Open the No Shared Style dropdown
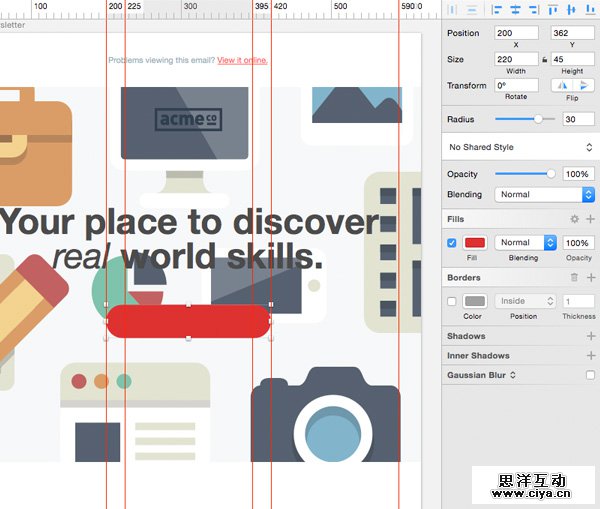The image size is (600, 509). point(520,147)
